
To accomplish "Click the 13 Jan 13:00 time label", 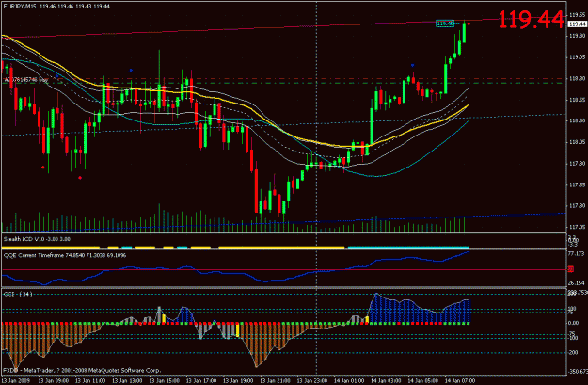I will point(127,380).
